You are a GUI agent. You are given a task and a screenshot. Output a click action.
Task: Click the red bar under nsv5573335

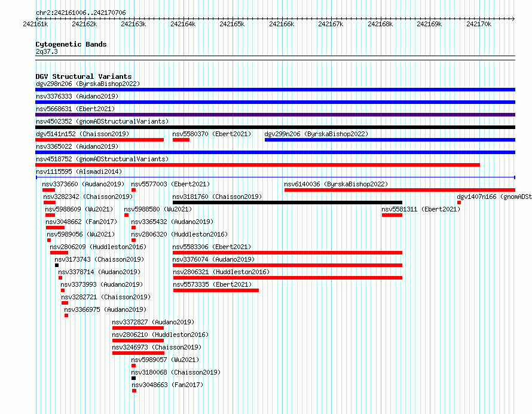tap(216, 290)
